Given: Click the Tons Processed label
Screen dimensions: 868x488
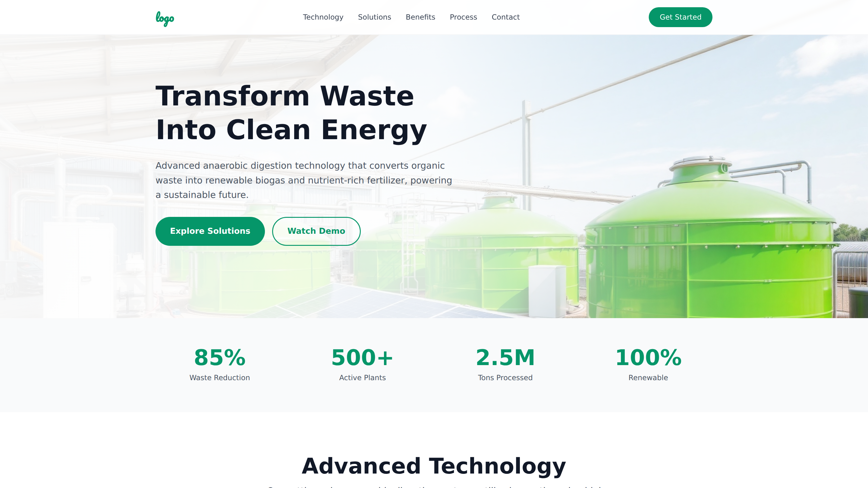Looking at the screenshot, I should coord(505,377).
